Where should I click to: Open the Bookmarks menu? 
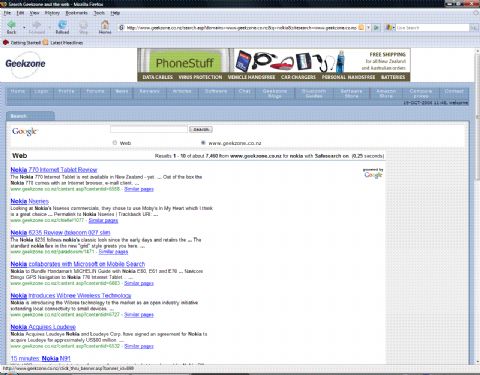pyautogui.click(x=76, y=13)
